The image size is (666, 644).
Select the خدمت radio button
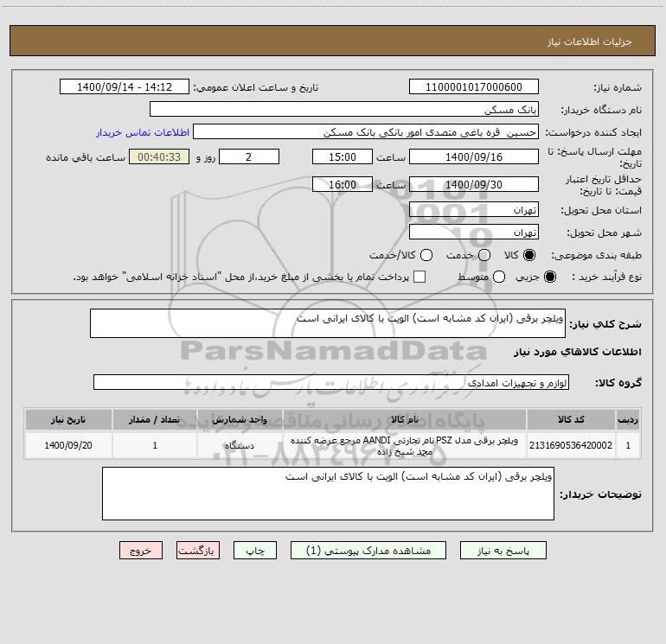[x=484, y=255]
